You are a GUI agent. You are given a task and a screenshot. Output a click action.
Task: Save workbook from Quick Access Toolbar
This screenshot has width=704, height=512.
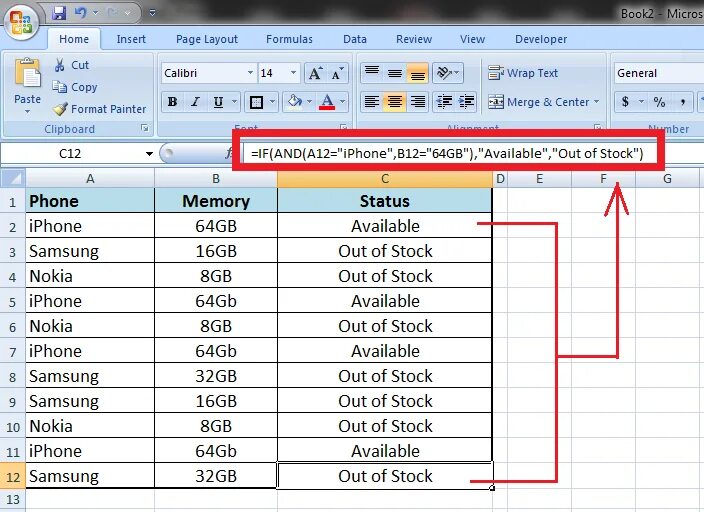click(59, 13)
